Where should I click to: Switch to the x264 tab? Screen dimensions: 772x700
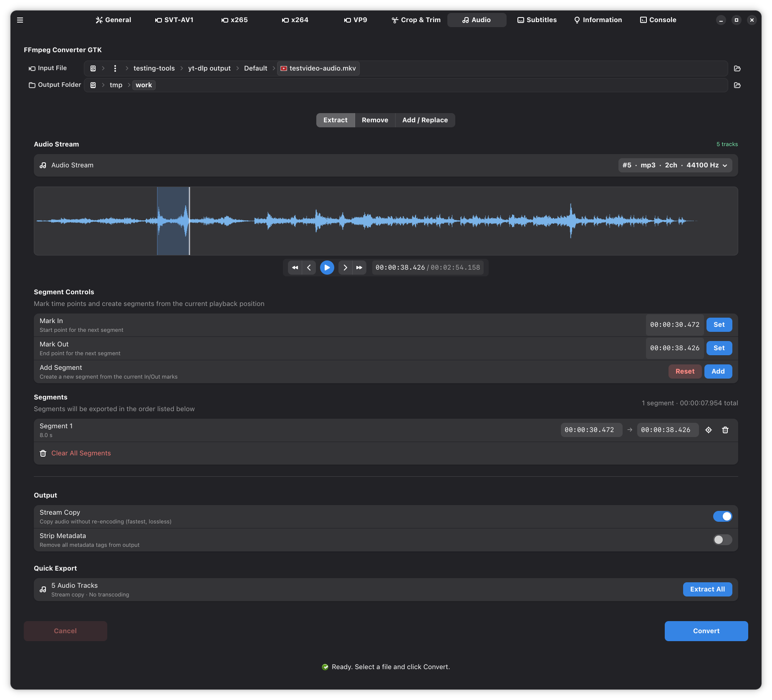[295, 20]
